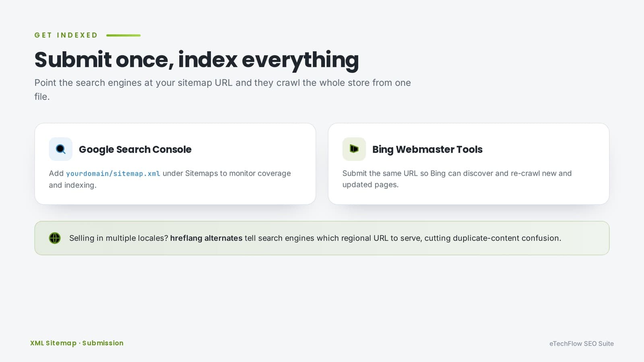
Task: Click the Bing Webmaster Tools logo icon
Action: (354, 149)
